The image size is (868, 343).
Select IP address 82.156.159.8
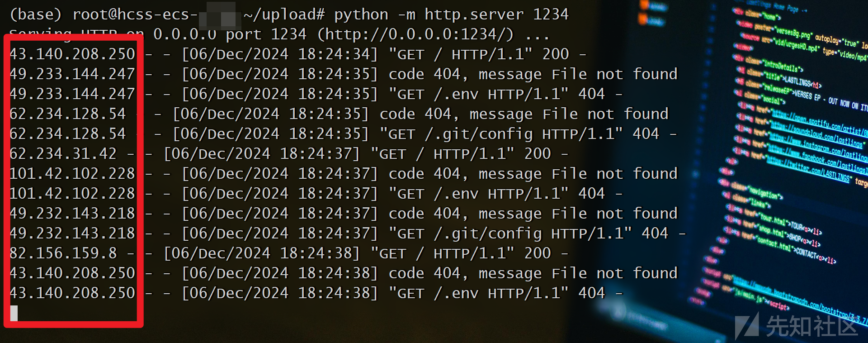coord(63,253)
